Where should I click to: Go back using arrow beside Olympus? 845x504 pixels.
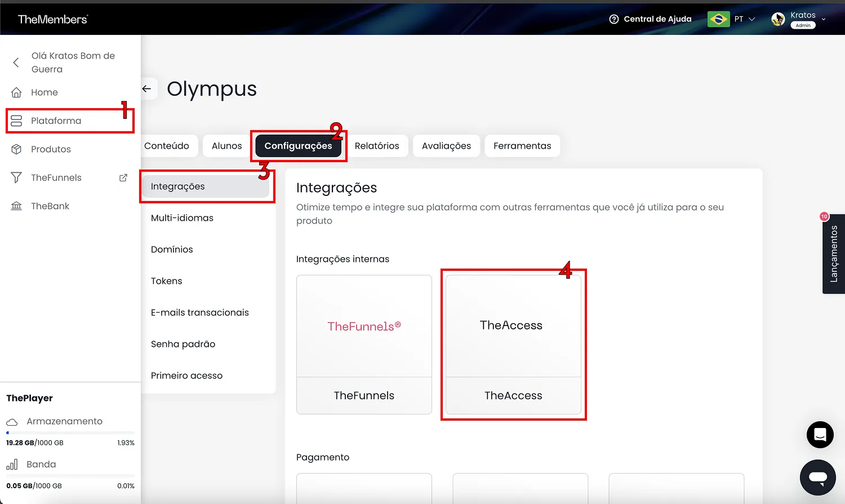pyautogui.click(x=147, y=89)
